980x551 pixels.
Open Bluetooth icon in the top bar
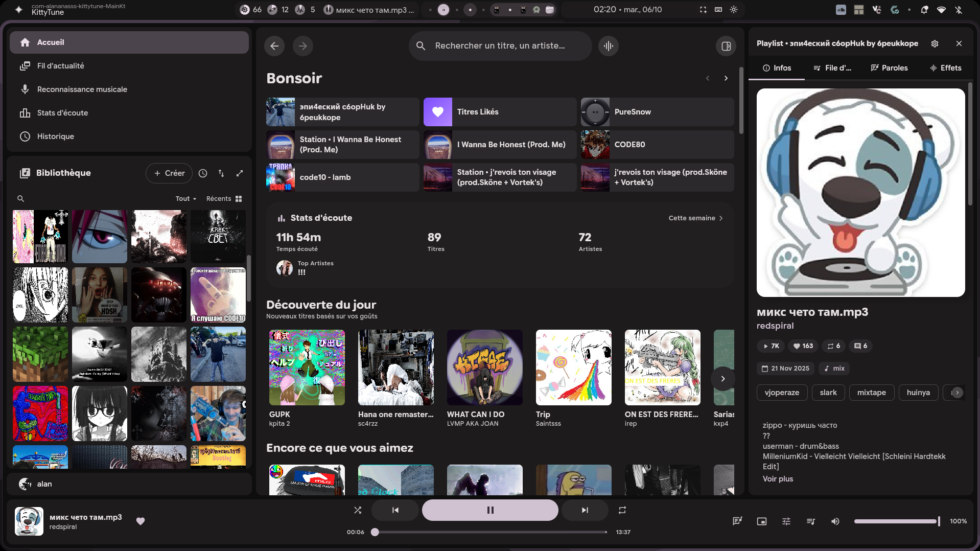(x=959, y=10)
